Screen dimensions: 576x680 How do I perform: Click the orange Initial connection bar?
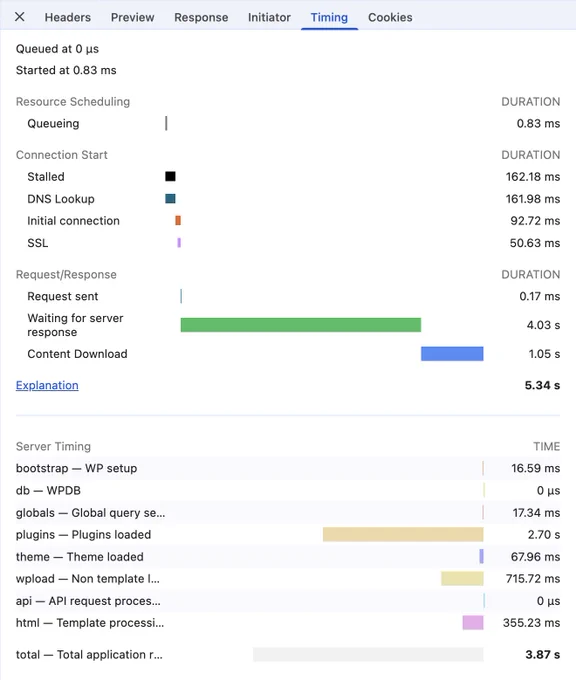click(178, 221)
